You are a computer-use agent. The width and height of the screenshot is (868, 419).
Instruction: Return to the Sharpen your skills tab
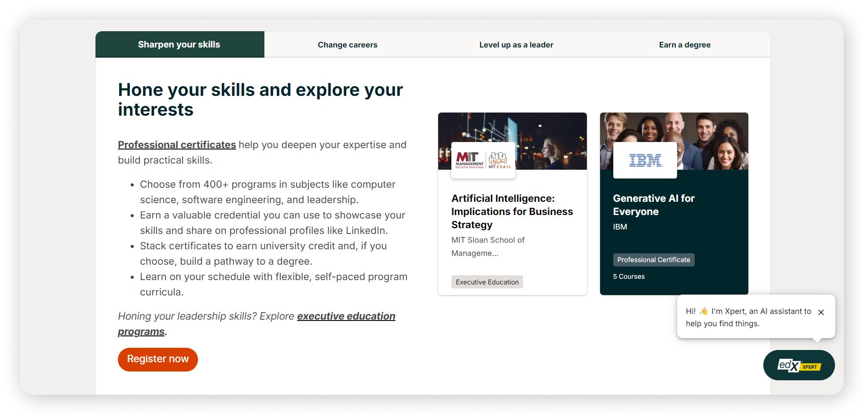click(179, 44)
